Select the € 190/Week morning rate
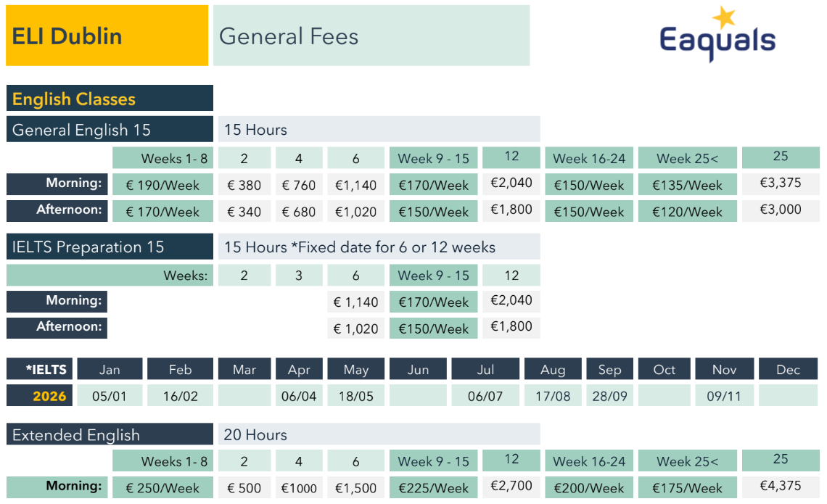The image size is (827, 504). (x=162, y=185)
